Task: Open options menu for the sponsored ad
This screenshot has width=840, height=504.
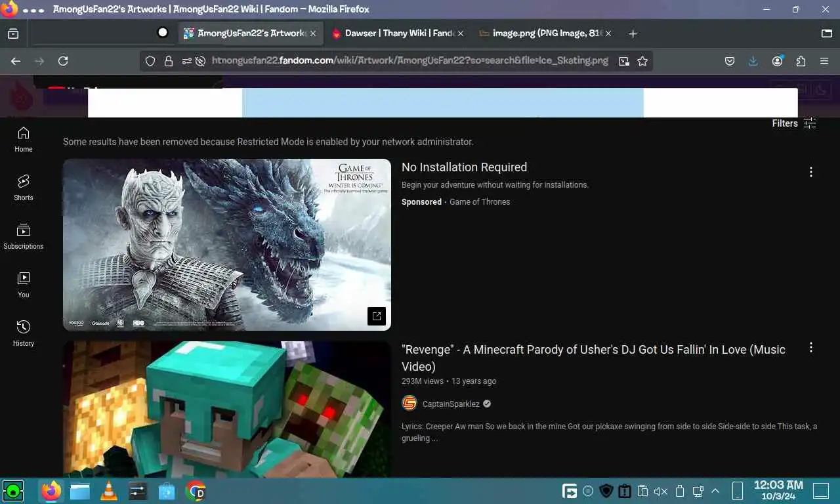Action: pos(811,172)
